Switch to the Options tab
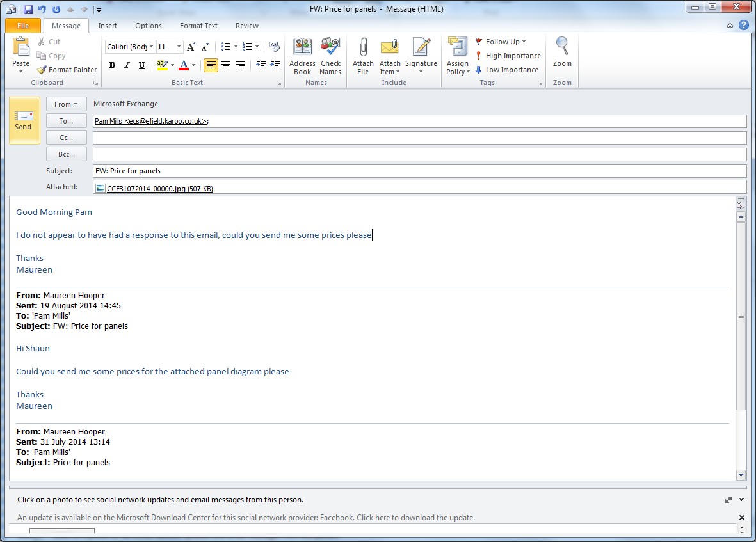This screenshot has height=542, width=756. click(x=149, y=26)
